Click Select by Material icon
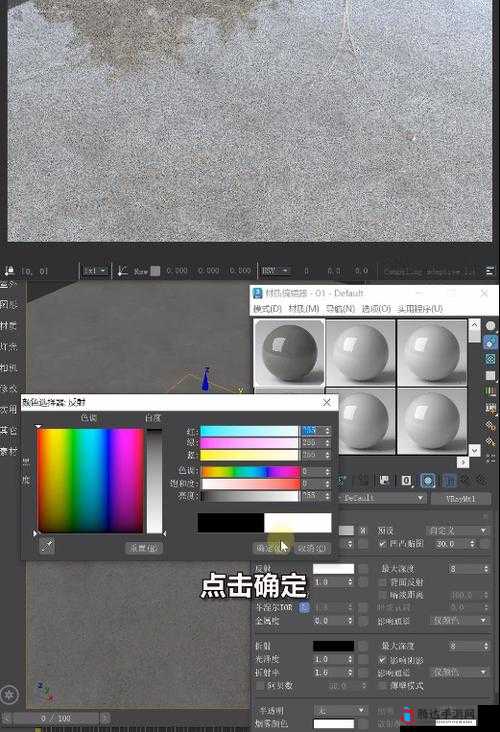The height and width of the screenshot is (732, 500). tap(490, 442)
